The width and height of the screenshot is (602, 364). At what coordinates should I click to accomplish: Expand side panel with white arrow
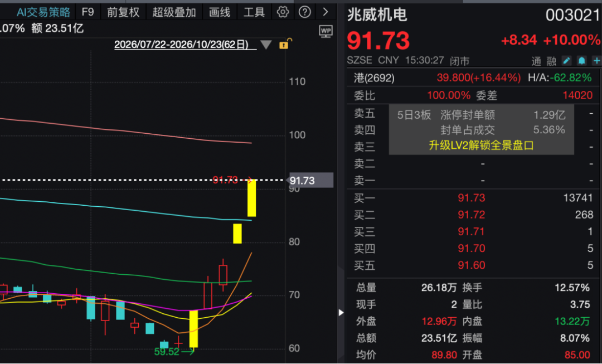(341, 313)
